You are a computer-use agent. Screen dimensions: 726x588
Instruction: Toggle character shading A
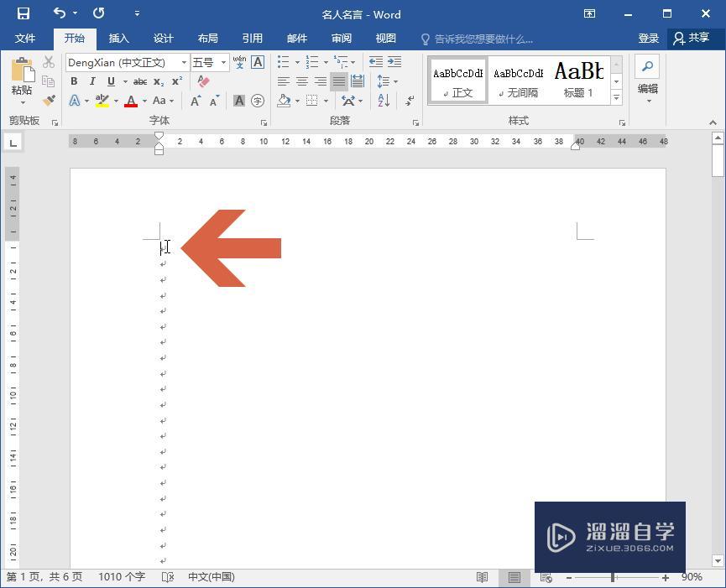tap(239, 101)
